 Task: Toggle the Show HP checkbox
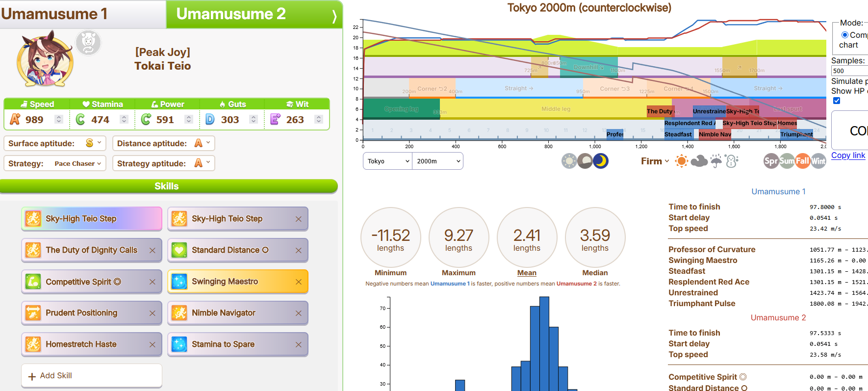click(x=837, y=101)
